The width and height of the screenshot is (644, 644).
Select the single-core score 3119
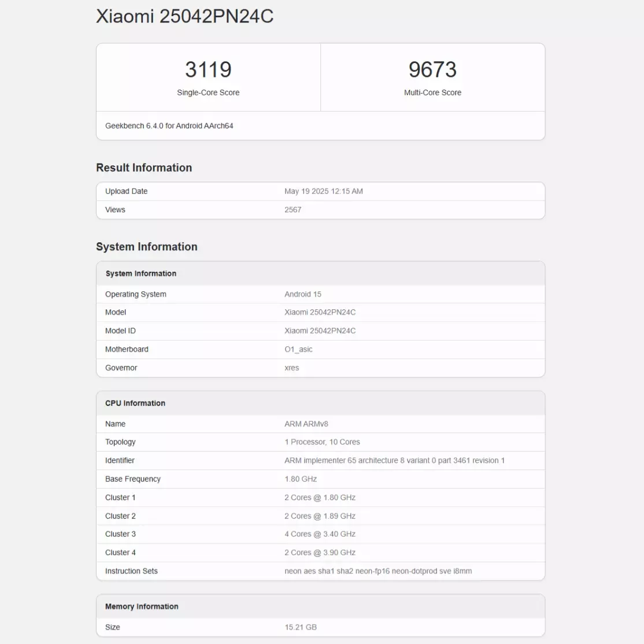208,69
